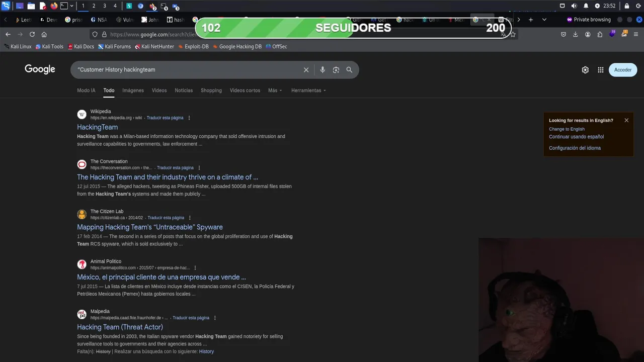Open Firefox downloads panel
Image resolution: width=644 pixels, height=362 pixels.
[x=576, y=34]
